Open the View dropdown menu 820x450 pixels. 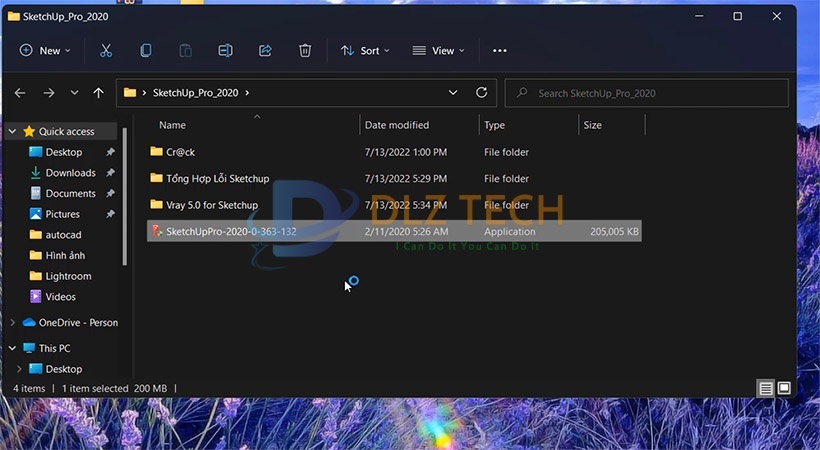pyautogui.click(x=438, y=50)
